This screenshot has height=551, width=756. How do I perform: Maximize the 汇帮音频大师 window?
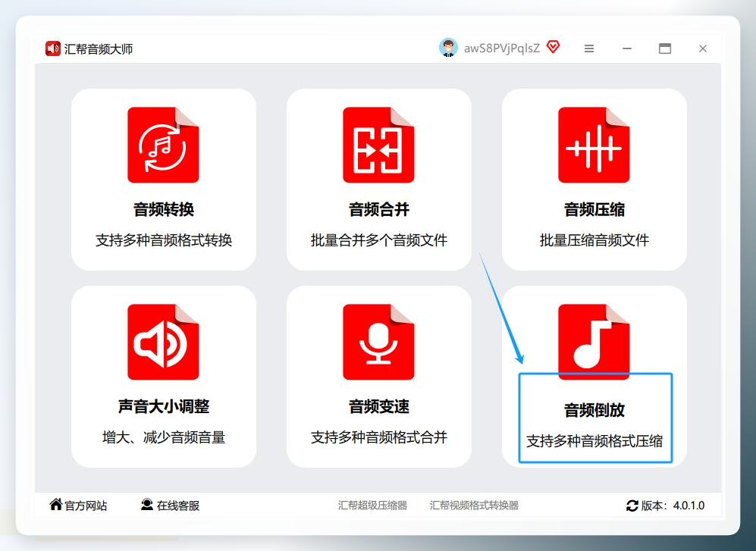[x=665, y=49]
